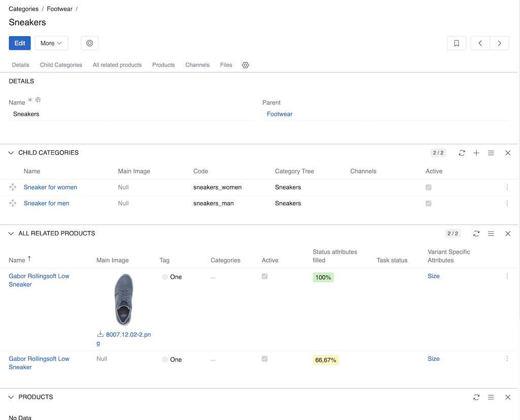Open the Footwear parent category link
Screen dimensions: 520x420
point(279,114)
